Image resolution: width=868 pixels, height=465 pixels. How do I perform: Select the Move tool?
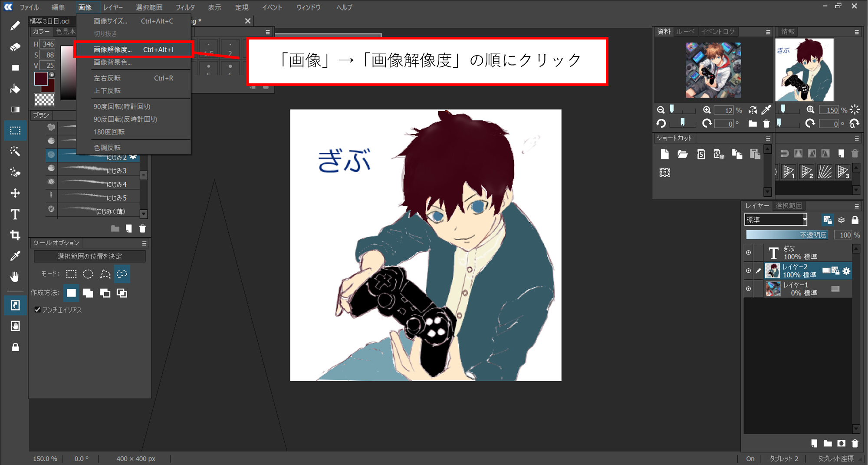15,193
